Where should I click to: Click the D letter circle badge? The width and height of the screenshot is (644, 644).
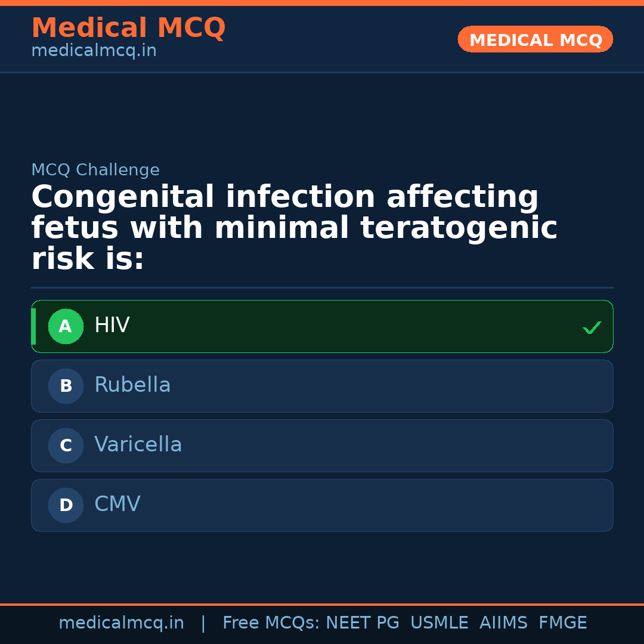coord(66,505)
